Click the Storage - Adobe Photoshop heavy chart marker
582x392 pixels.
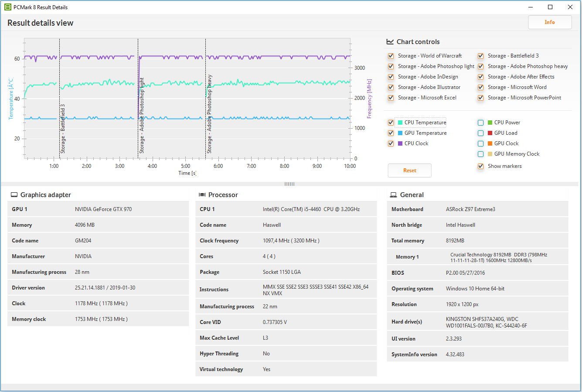(209, 114)
